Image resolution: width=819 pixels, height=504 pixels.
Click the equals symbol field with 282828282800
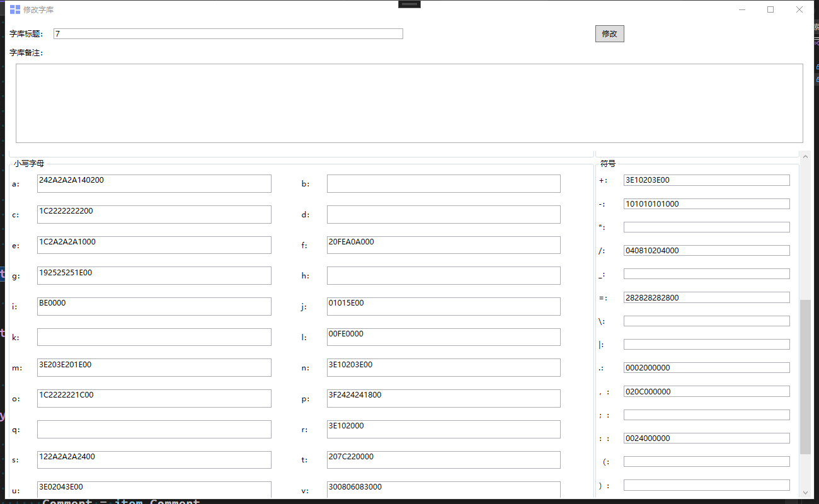tap(707, 297)
